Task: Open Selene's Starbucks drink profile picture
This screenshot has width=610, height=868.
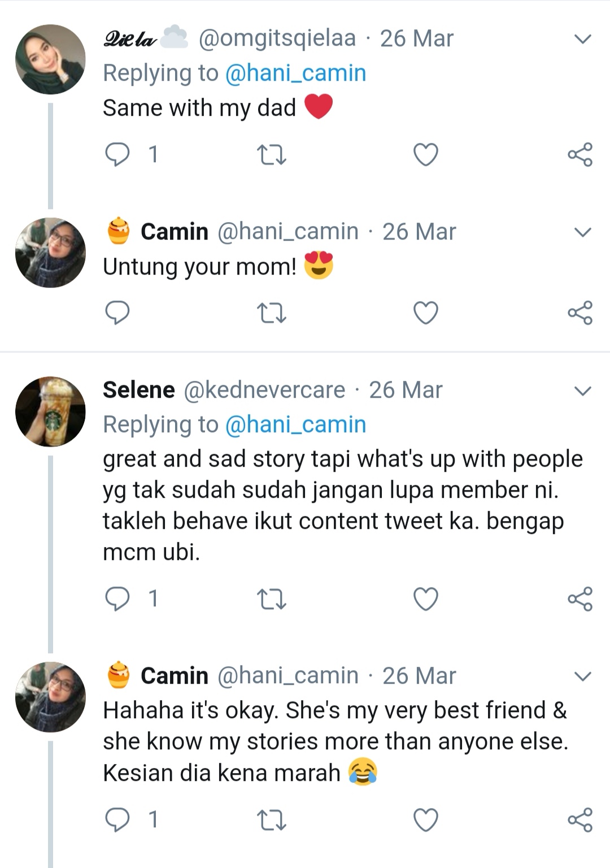Action: point(50,411)
